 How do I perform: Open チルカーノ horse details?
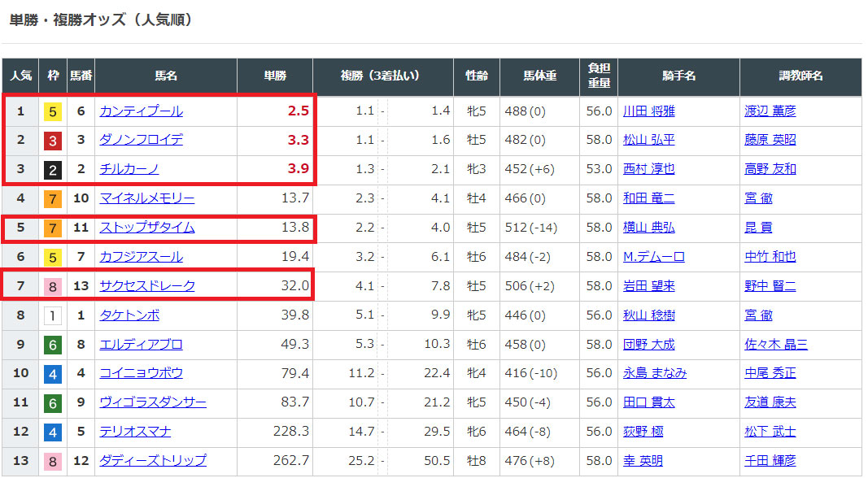pos(129,169)
